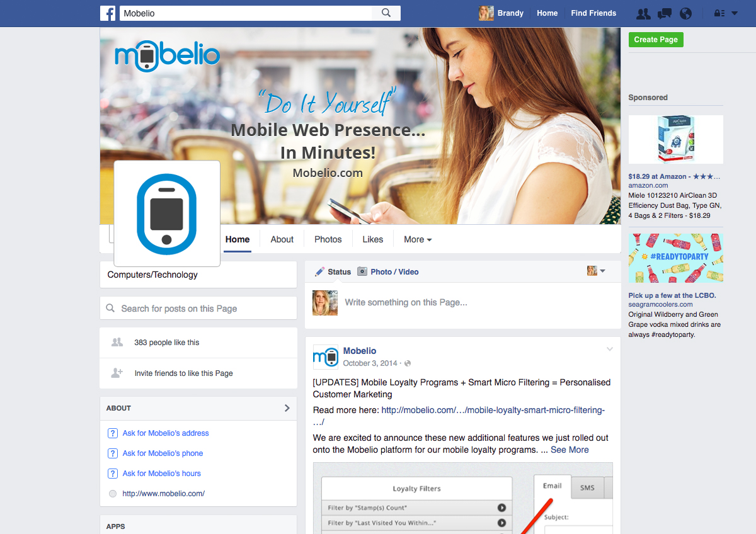Click the people icon next to 383 likes

click(117, 342)
